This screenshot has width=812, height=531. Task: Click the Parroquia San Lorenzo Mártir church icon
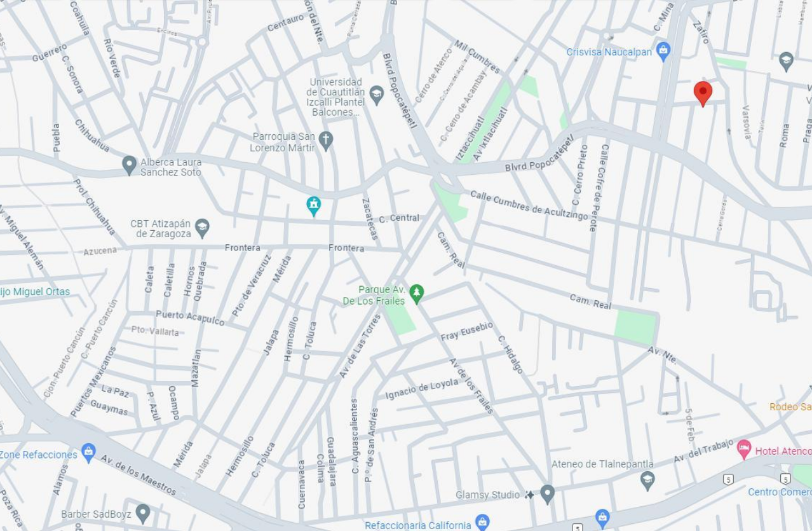(x=325, y=142)
